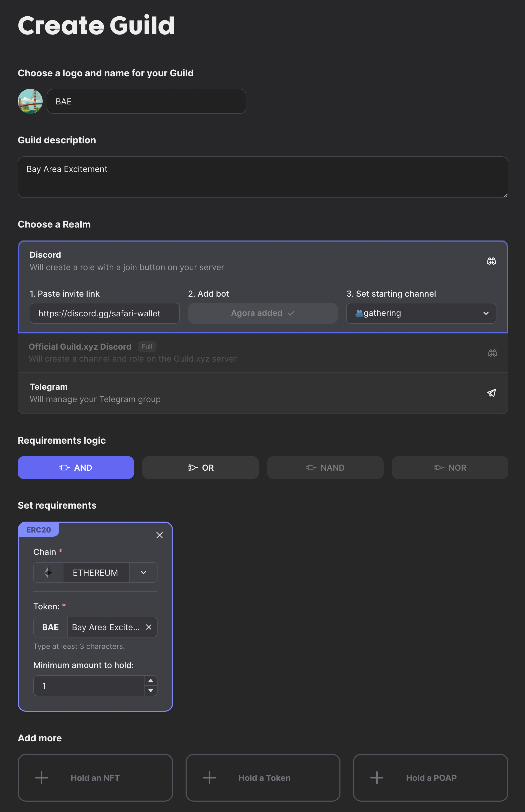Click the Ethereum logo in the Chain field

pyautogui.click(x=48, y=573)
